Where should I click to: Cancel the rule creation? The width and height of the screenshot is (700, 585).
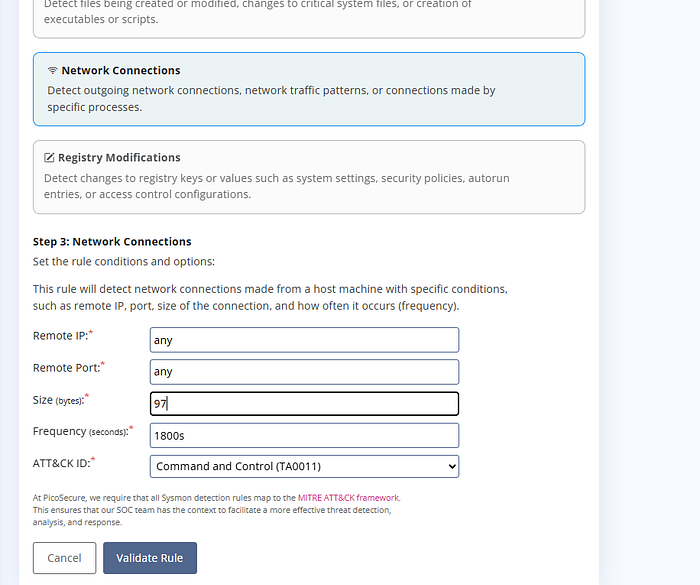[64, 558]
